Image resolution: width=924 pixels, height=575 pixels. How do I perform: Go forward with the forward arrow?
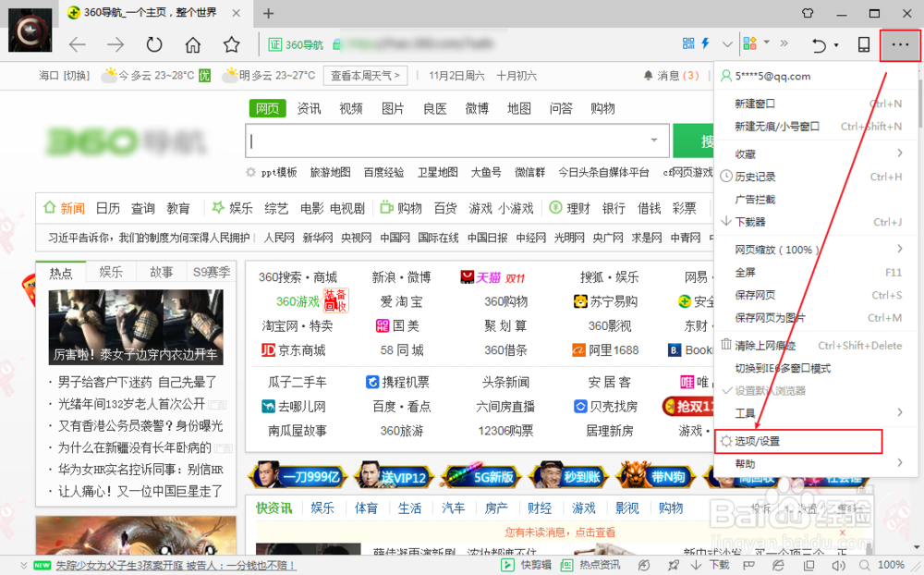[115, 44]
